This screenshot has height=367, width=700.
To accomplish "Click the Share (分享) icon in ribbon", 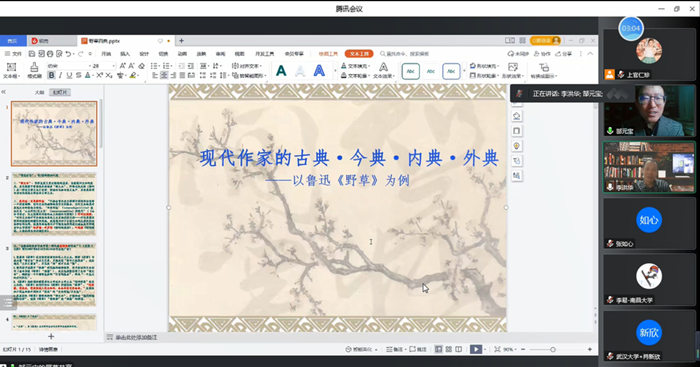I will click(x=563, y=54).
